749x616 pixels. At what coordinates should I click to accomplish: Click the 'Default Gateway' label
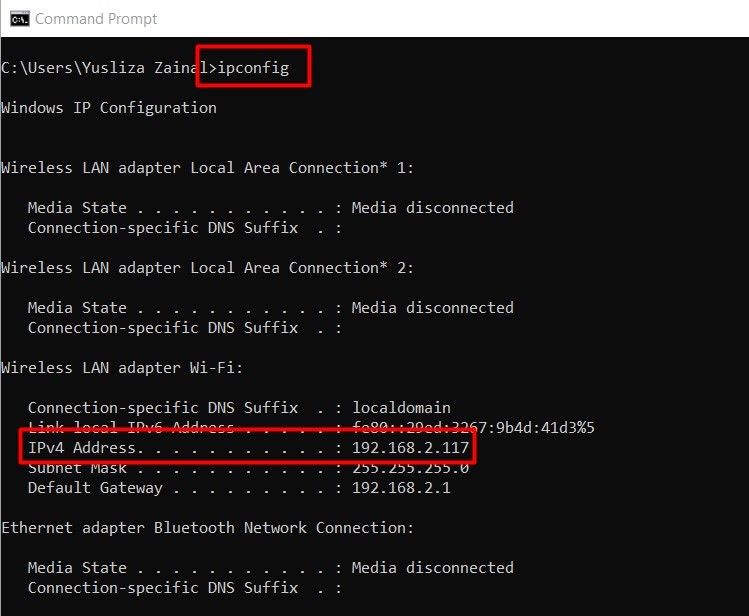click(x=95, y=488)
